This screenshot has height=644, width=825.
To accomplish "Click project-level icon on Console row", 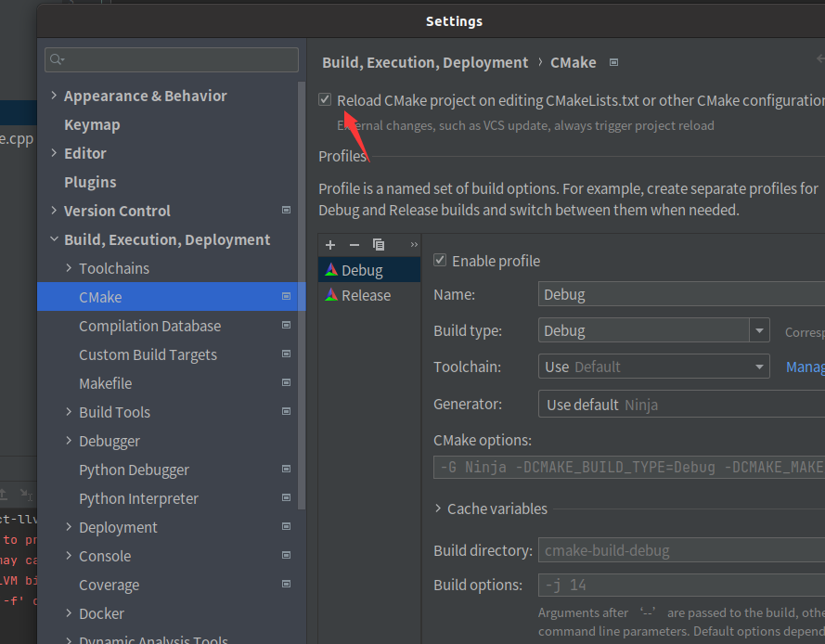I will point(286,555).
